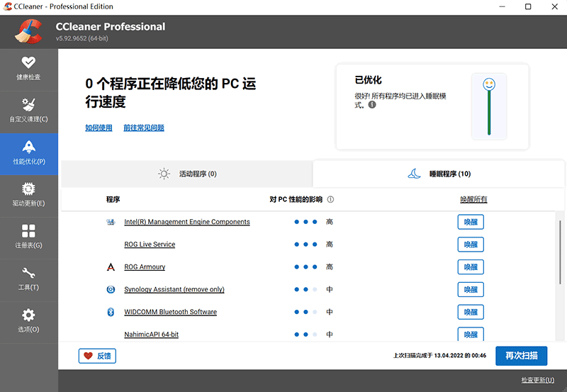Viewport: 567px width, 392px height.
Task: Open 工具(T) wrench icon
Action: (28, 274)
